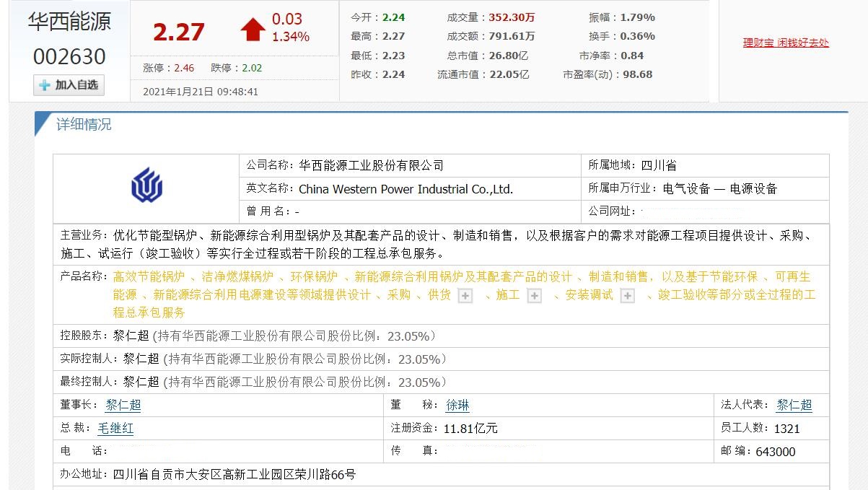The image size is (868, 490).
Task: Open the 理财宝 闲钱好去处 ad link
Action: [x=786, y=43]
